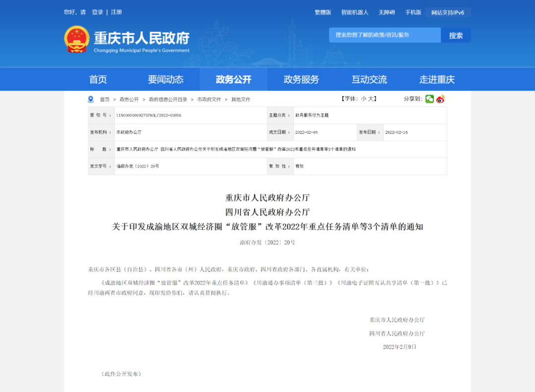
Task: Share article via WeChat icon
Action: (x=429, y=99)
